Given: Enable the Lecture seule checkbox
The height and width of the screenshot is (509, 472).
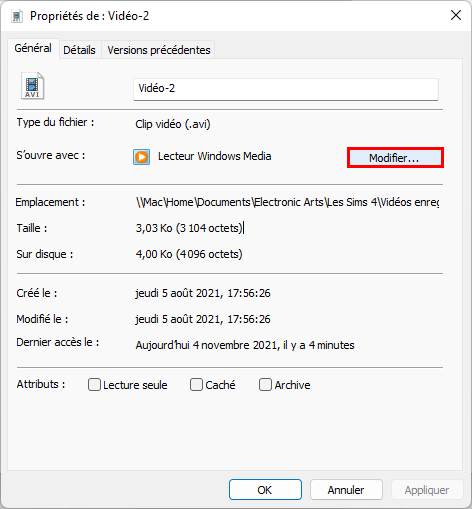Looking at the screenshot, I should pos(94,384).
